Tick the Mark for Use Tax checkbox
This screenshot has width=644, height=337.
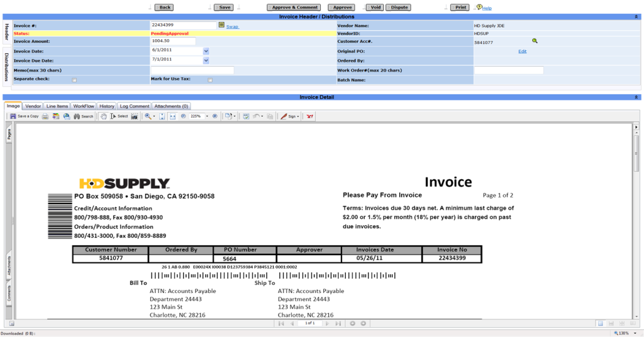(x=210, y=80)
